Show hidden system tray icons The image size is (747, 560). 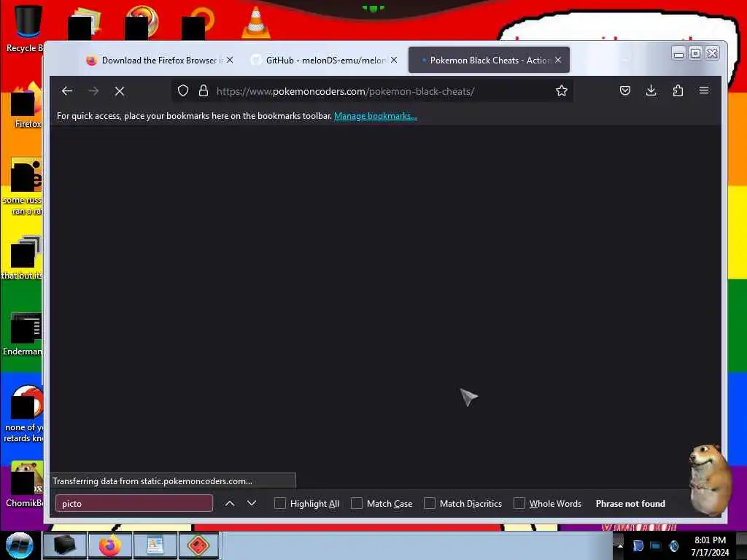tap(620, 545)
